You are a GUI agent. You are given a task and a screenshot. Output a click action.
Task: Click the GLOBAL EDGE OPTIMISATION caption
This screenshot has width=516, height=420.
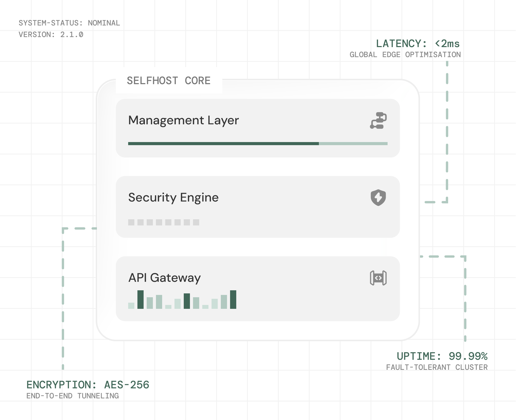tap(405, 54)
